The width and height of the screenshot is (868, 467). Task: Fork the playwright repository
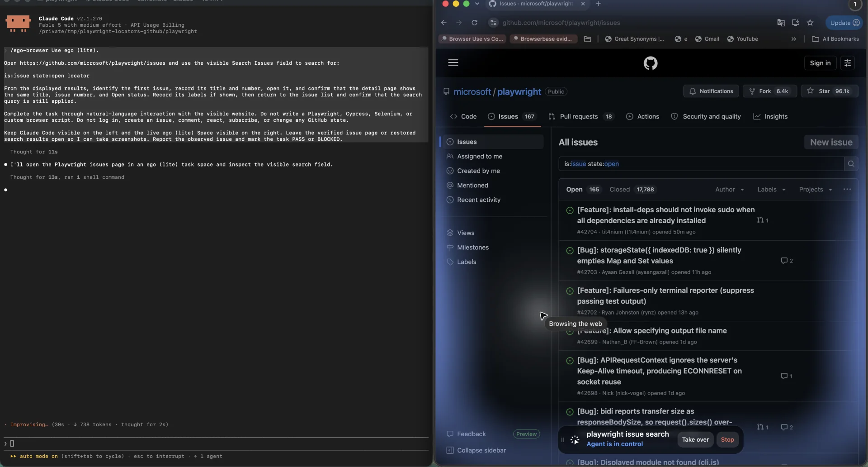tap(769, 91)
